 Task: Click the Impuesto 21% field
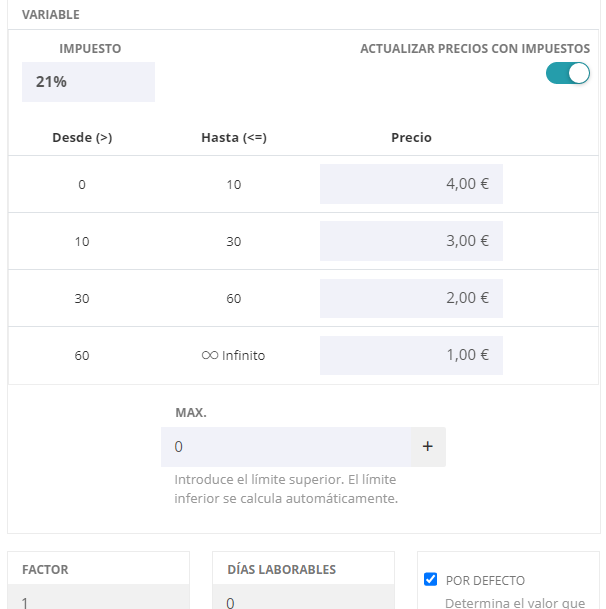88,82
